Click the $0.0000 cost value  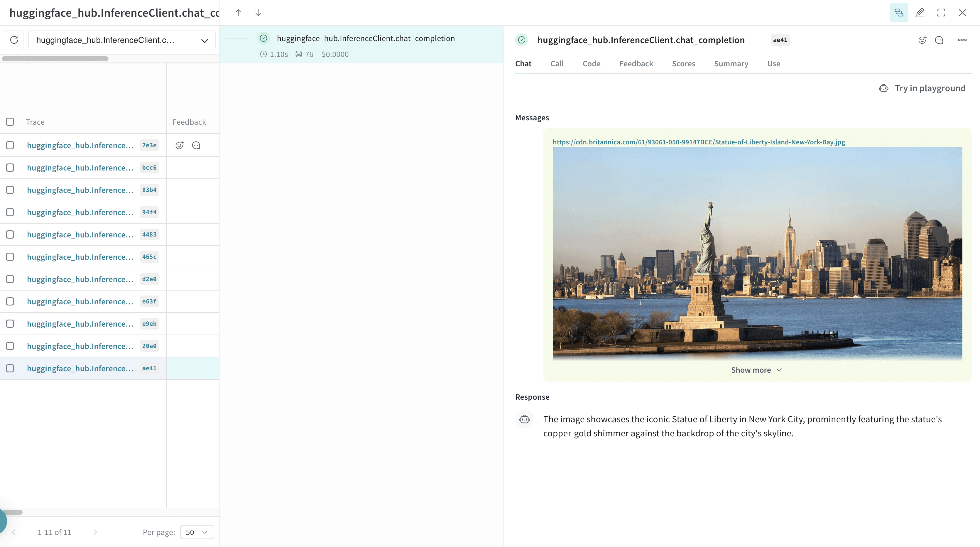tap(335, 54)
